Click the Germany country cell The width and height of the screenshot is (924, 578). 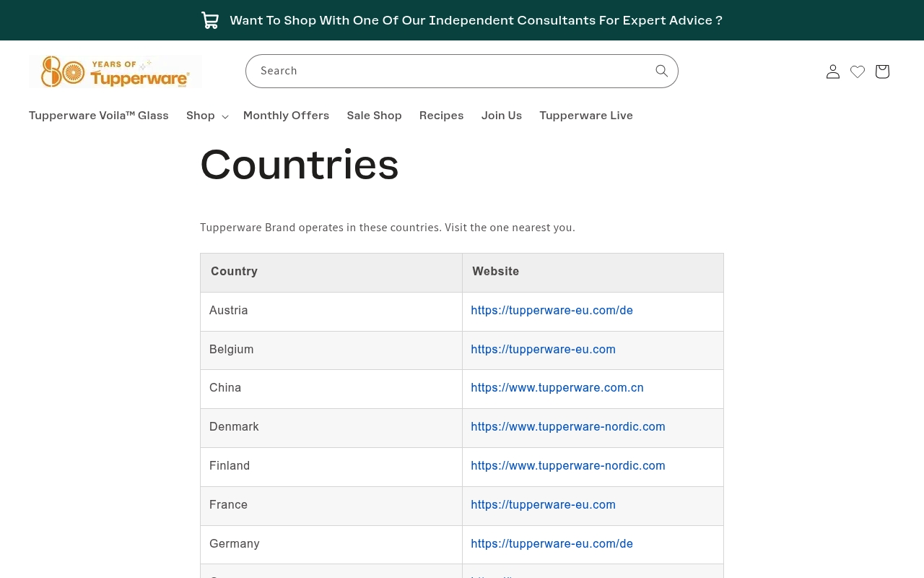click(x=331, y=545)
